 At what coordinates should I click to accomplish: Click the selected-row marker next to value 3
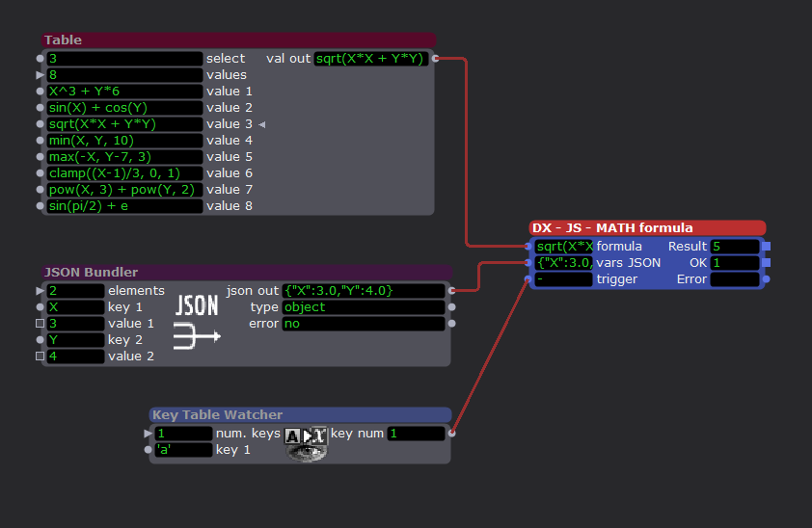click(x=261, y=125)
